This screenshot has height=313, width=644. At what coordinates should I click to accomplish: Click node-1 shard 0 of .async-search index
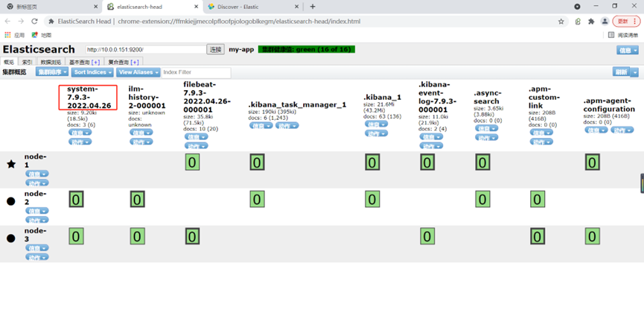tap(483, 162)
